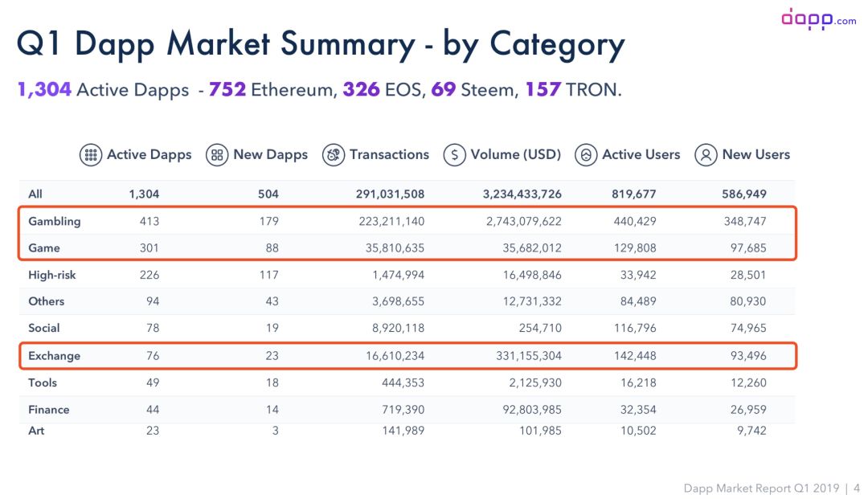Viewport: 868px width, 499px height.
Task: Click Exchange transactions 16,610,234
Action: click(x=395, y=356)
